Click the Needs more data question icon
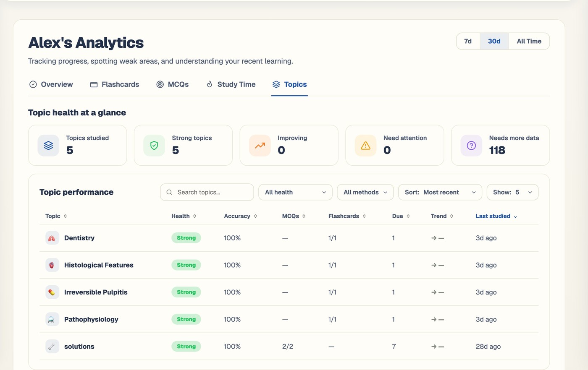This screenshot has height=370, width=588. pos(472,146)
